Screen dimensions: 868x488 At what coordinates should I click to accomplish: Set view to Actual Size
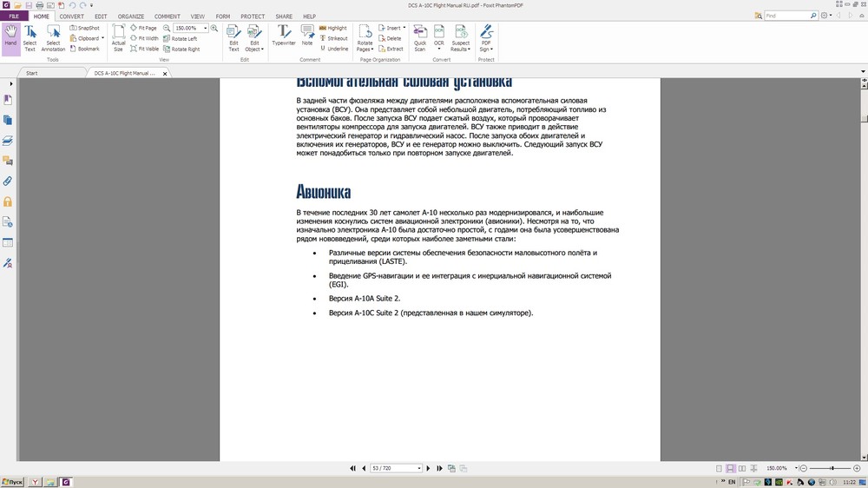pyautogui.click(x=118, y=39)
